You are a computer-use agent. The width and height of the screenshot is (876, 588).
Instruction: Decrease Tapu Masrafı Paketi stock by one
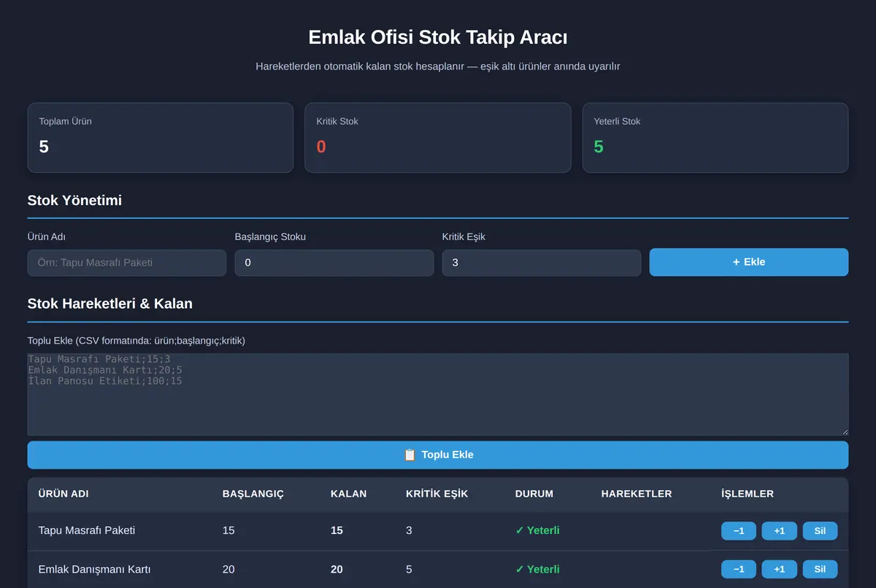[739, 531]
